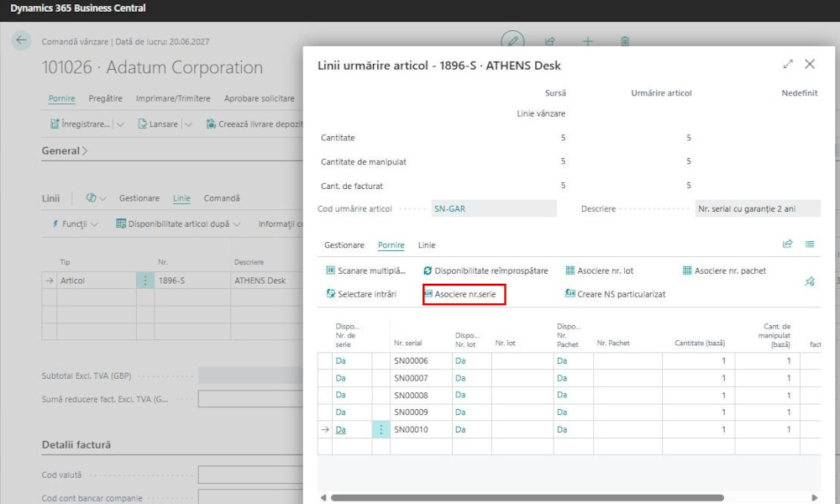
Task: Click the list view icon in the dialog toolbar
Action: [810, 244]
